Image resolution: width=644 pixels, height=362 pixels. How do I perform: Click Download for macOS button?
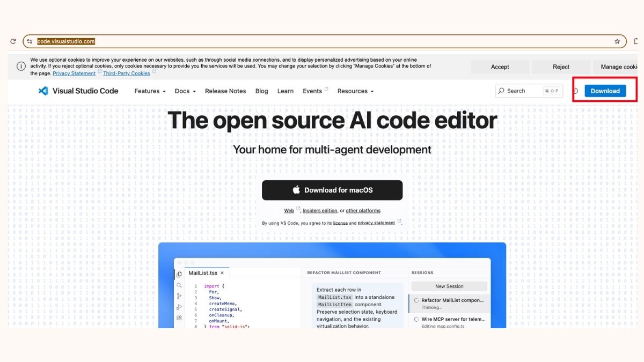pos(332,190)
